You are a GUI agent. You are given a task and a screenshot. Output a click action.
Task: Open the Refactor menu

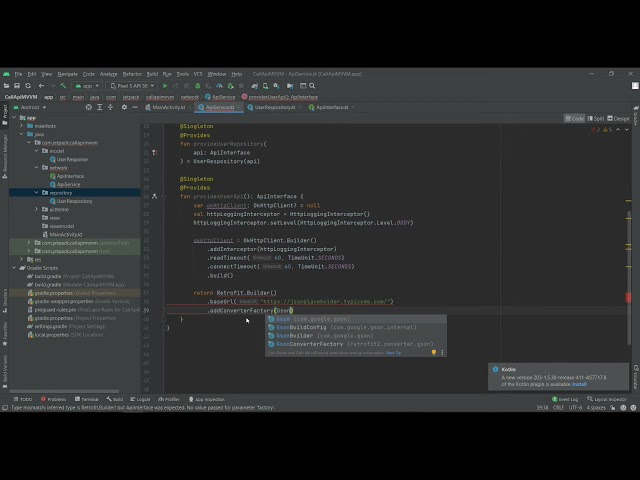click(x=132, y=74)
